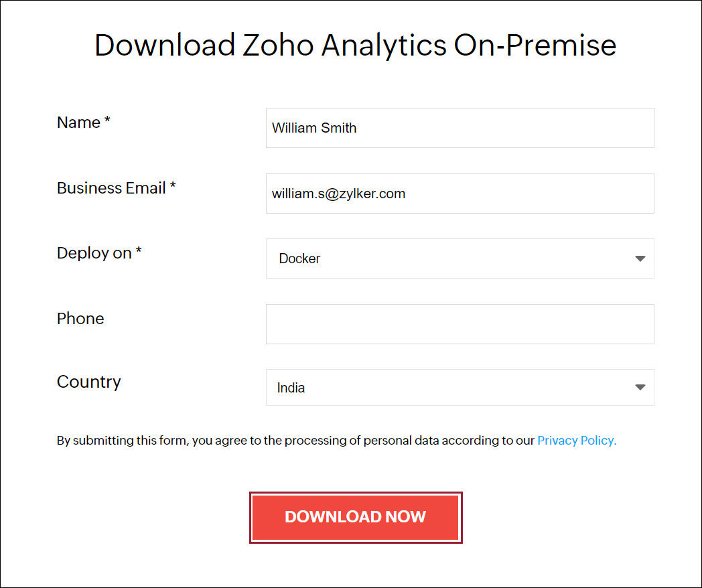
Task: Click the Deploy on * label
Action: click(99, 253)
